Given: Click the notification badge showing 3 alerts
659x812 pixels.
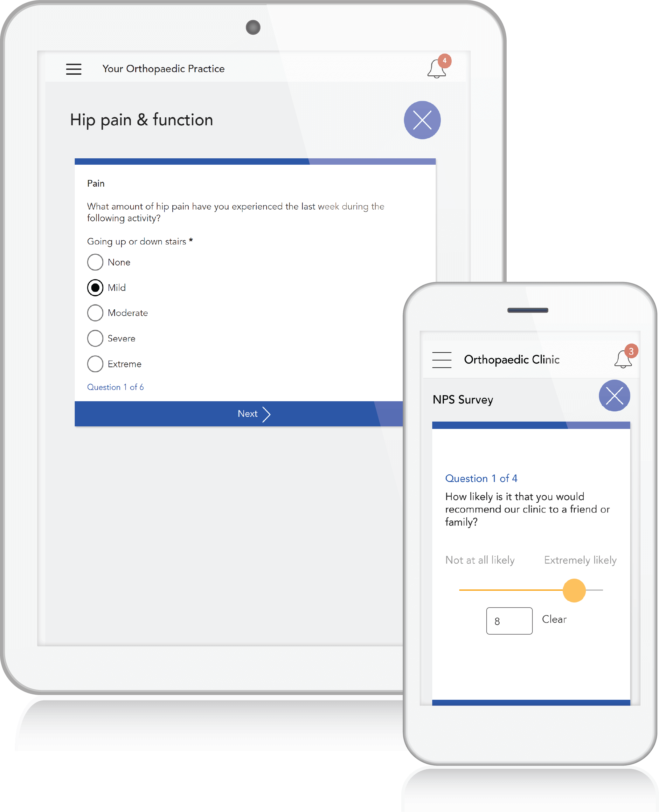Looking at the screenshot, I should (x=629, y=347).
